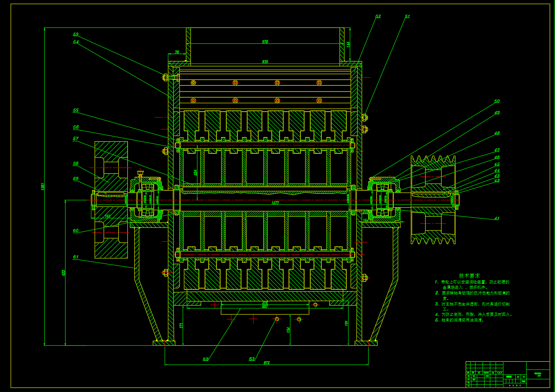Click the 1377 shaft length dimension
This screenshot has width=555, height=392.
click(276, 203)
